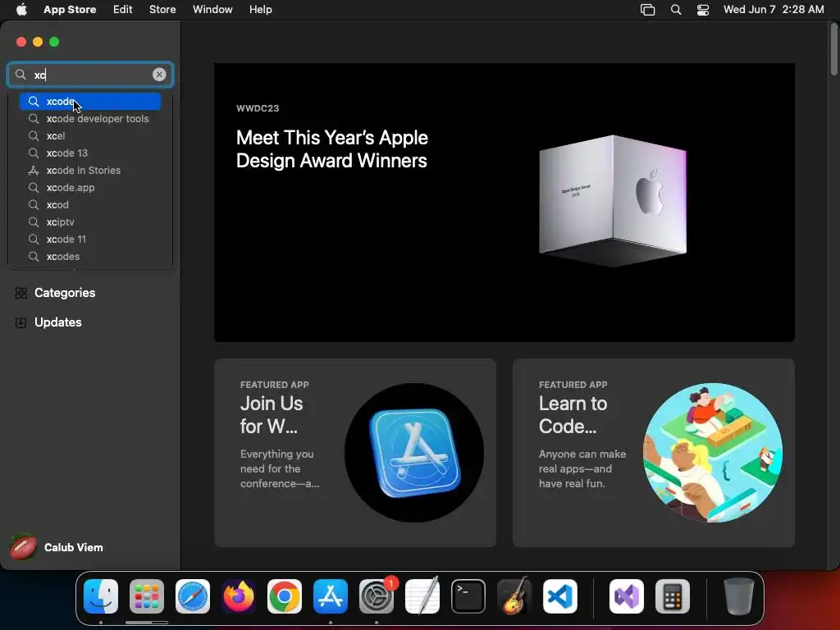This screenshot has height=630, width=840.
Task: Click the Swift Playgrounds illustration circle
Action: coord(713,453)
